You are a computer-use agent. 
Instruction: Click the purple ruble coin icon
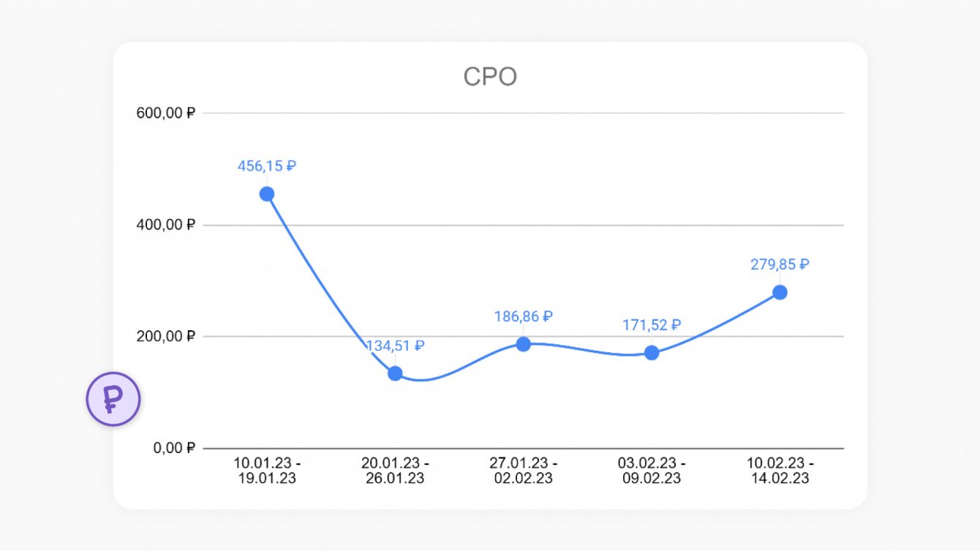(113, 399)
